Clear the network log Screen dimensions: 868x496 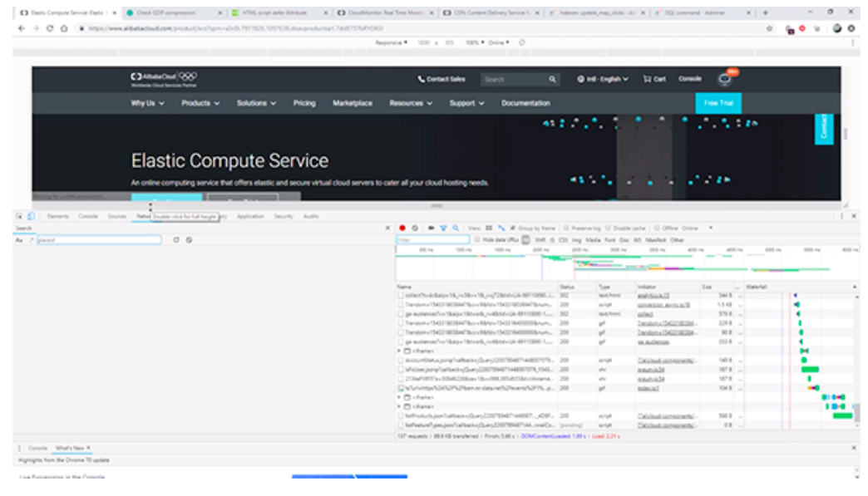pyautogui.click(x=415, y=228)
